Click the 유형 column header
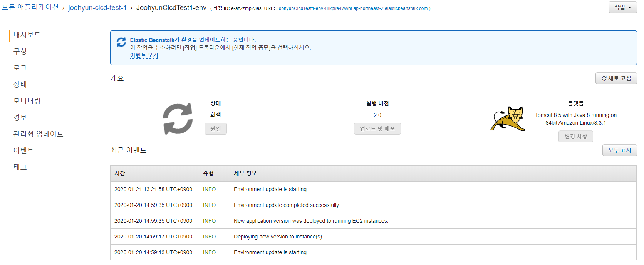The height and width of the screenshot is (265, 644). click(x=214, y=173)
